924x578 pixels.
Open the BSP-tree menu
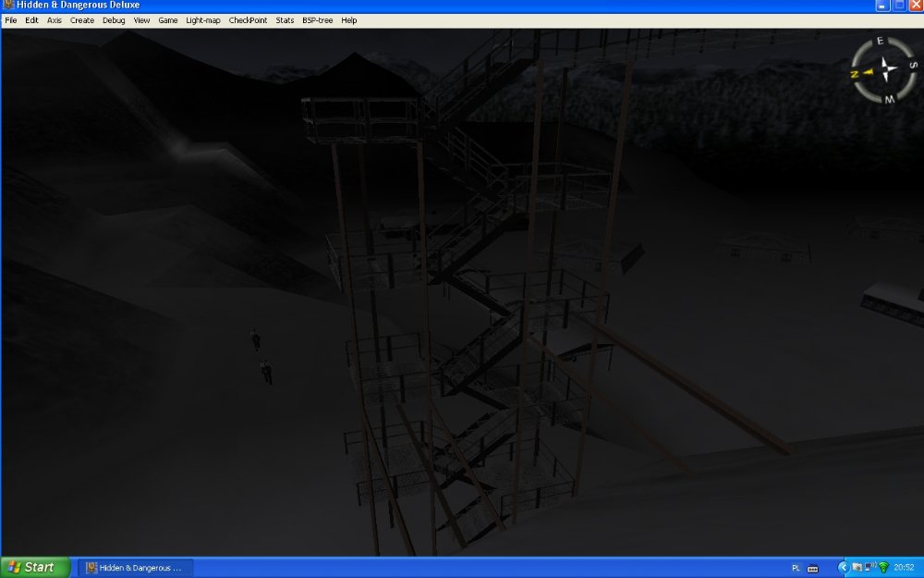coord(318,20)
